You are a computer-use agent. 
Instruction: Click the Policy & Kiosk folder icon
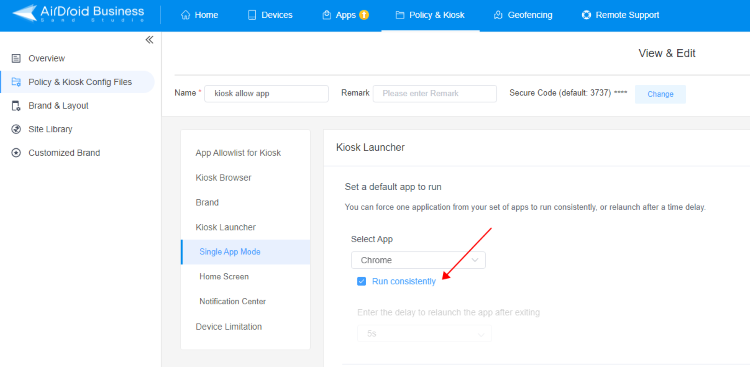400,15
